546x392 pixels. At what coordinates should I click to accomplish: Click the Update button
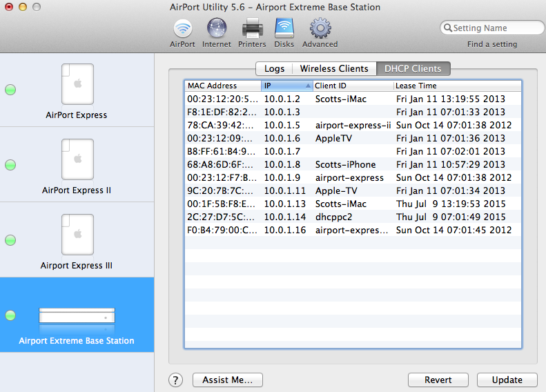coord(507,380)
